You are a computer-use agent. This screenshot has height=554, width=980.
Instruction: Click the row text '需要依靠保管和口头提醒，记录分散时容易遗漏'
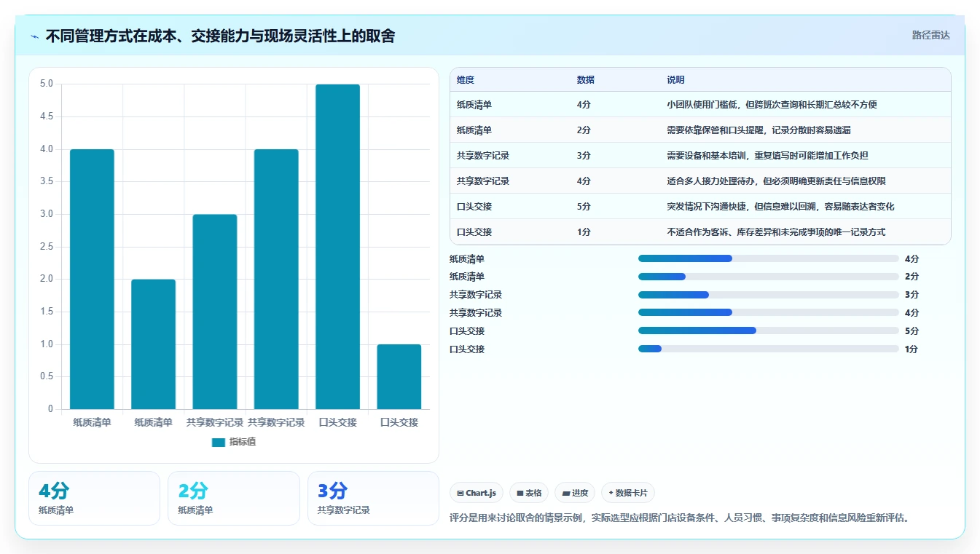758,130
